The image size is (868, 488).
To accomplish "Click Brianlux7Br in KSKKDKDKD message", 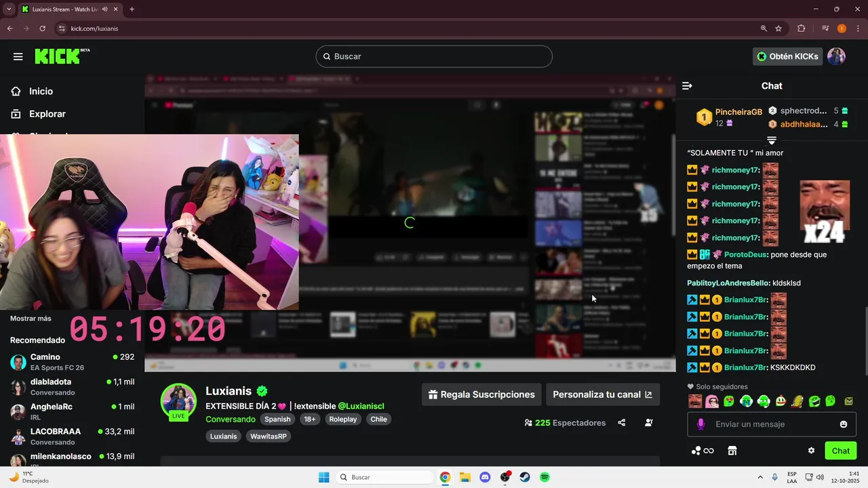I will click(x=745, y=367).
